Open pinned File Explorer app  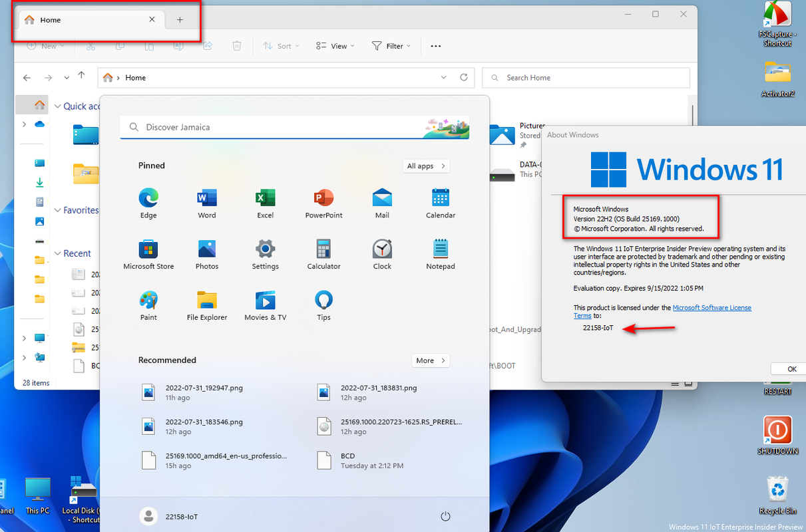point(207,305)
